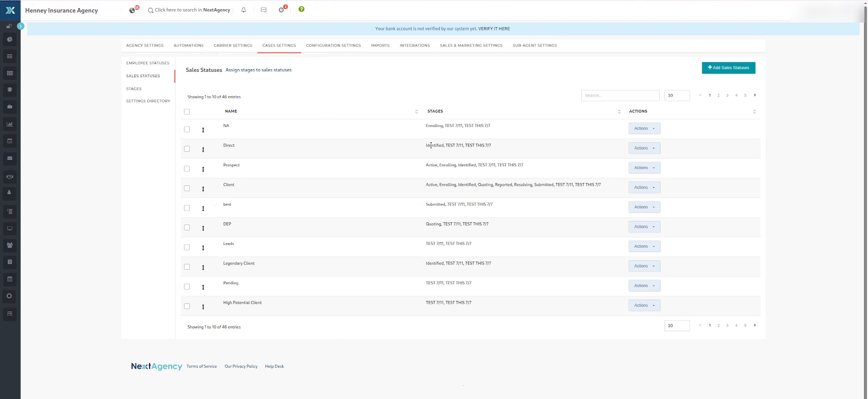This screenshot has height=399, width=868.
Task: Open Actions dropdown for Pending row
Action: [644, 286]
